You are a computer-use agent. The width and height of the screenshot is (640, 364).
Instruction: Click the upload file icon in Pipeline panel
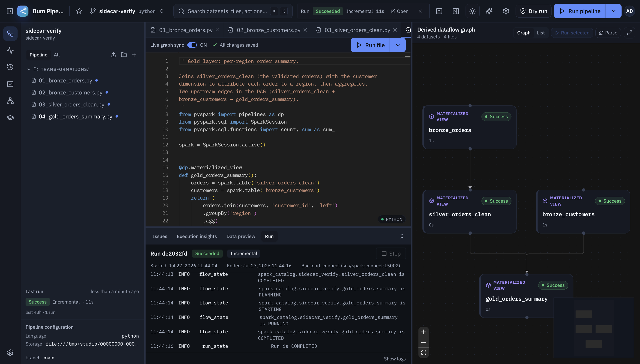pyautogui.click(x=113, y=55)
